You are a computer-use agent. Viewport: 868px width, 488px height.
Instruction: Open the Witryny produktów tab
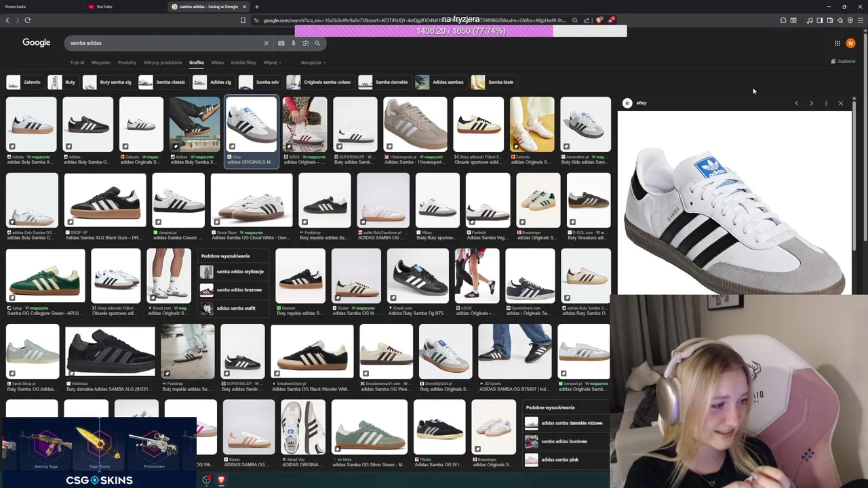(163, 62)
